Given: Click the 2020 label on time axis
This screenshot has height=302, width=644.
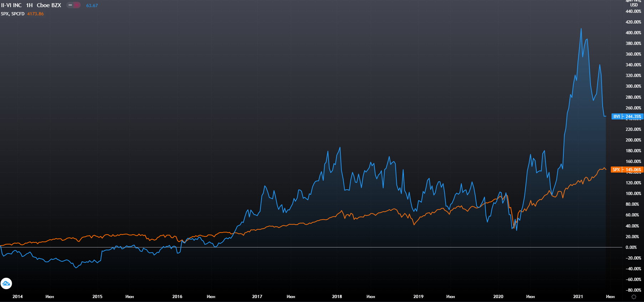Looking at the screenshot, I should 498,297.
